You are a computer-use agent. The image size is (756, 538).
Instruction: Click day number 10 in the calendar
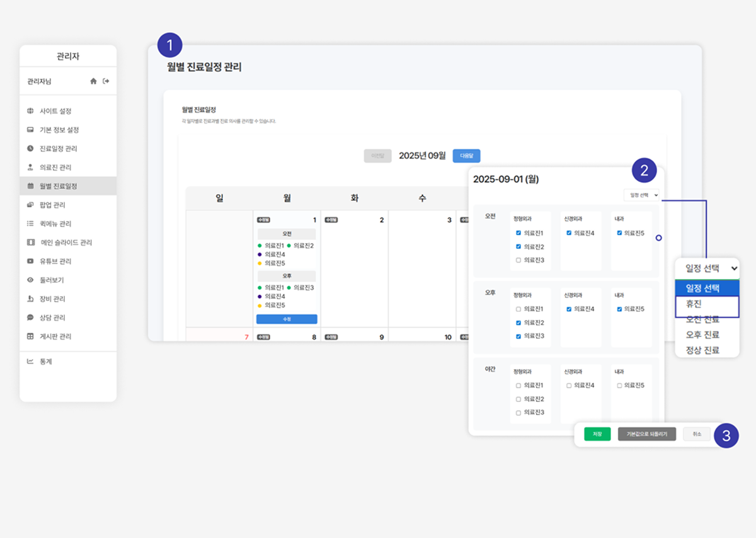[x=448, y=338]
